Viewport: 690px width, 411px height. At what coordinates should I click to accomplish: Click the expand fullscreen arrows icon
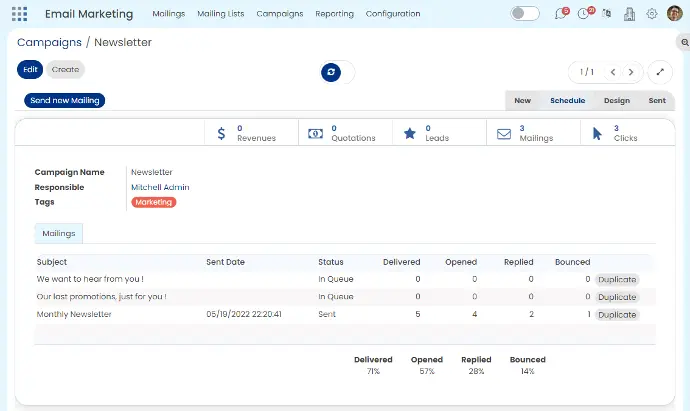(660, 72)
